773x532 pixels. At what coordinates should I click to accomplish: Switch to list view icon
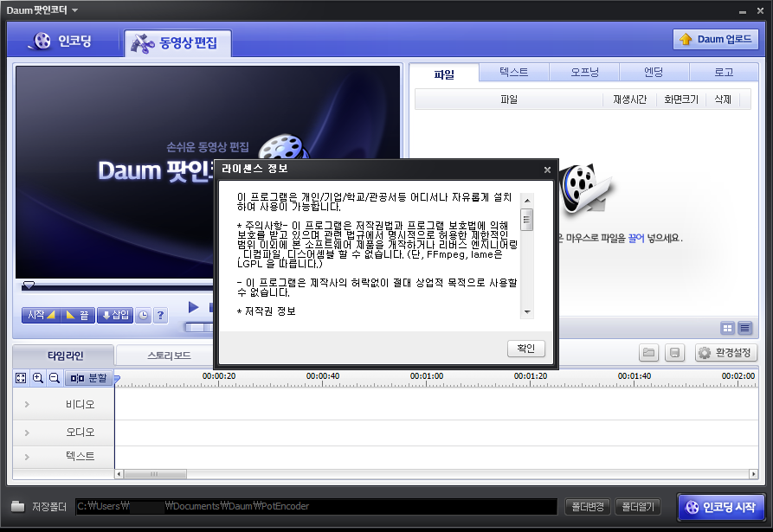(745, 328)
